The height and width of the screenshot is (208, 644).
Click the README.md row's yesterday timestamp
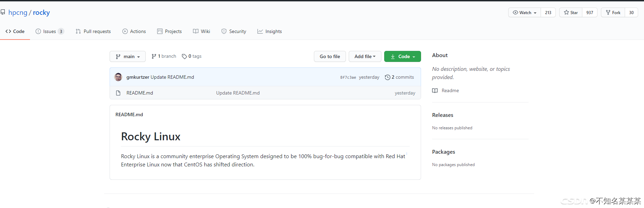pos(405,93)
